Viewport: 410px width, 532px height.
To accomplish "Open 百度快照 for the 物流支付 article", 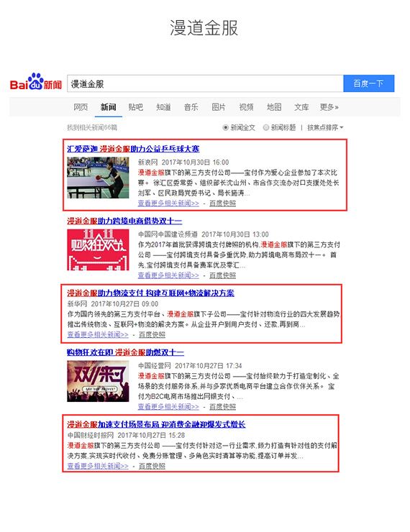I will coord(152,335).
